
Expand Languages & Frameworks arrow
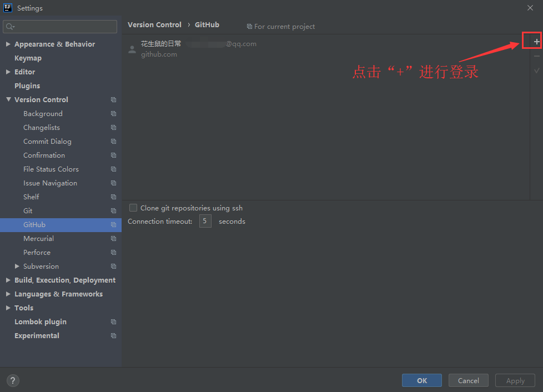pos(8,294)
